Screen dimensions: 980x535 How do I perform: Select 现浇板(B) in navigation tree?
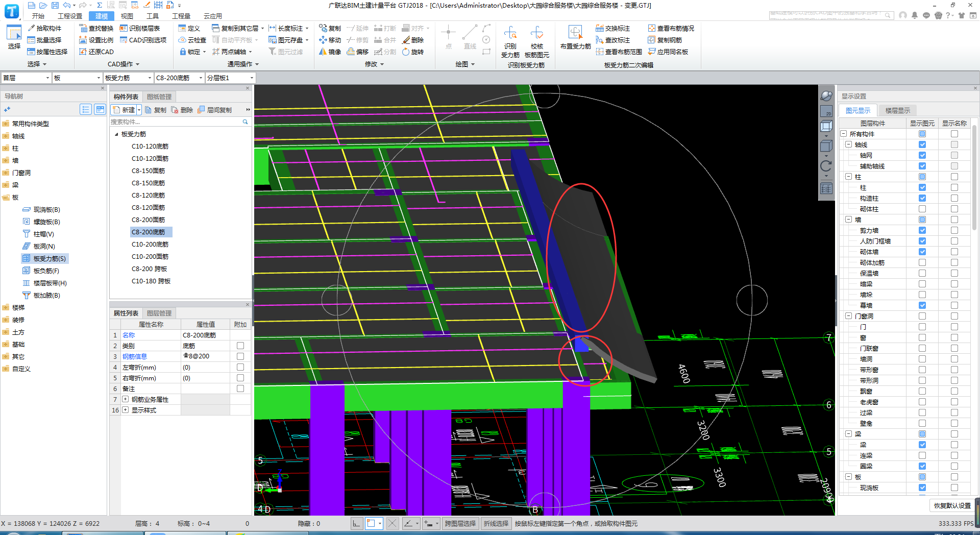pos(41,209)
